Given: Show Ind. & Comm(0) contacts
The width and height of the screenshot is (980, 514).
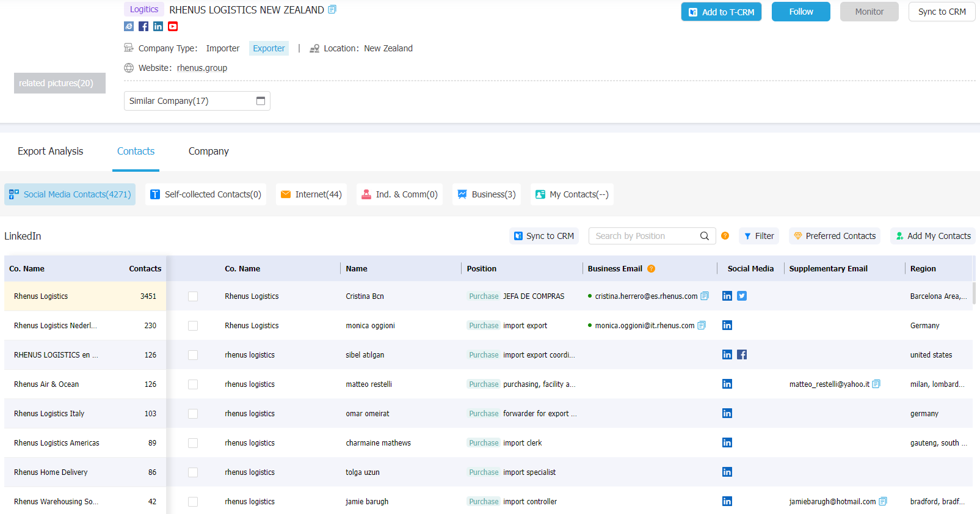Looking at the screenshot, I should pyautogui.click(x=399, y=194).
